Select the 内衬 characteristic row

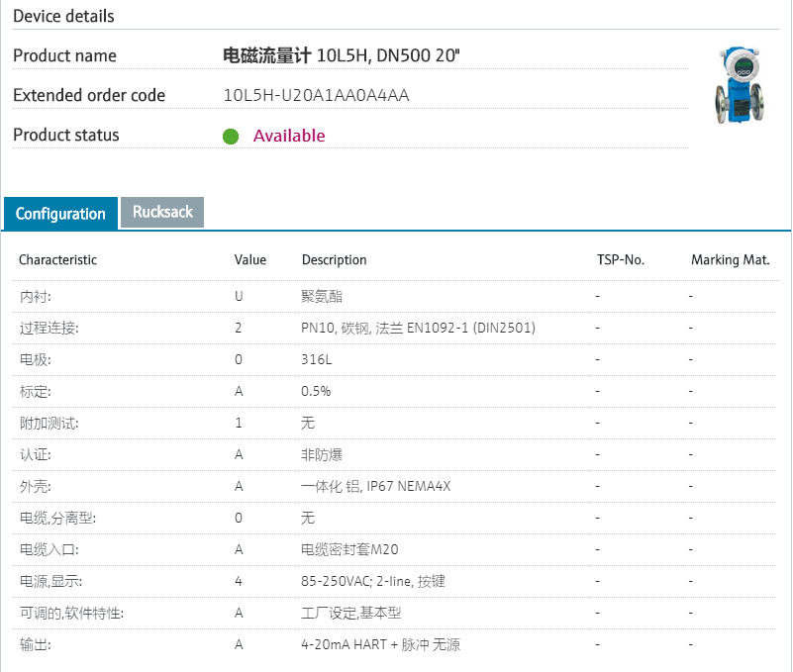point(36,296)
